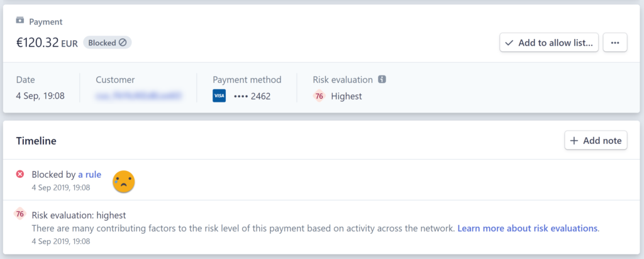
Task: Click the Highest risk level text
Action: click(347, 96)
